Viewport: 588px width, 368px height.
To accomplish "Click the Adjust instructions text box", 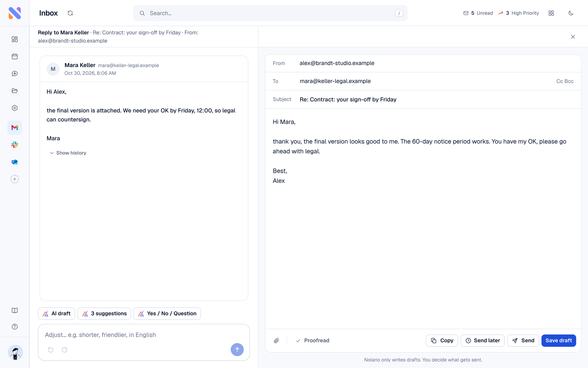I will tap(144, 335).
